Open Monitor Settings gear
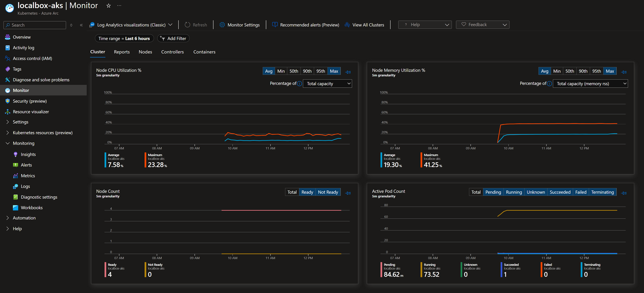Screen dimensions: 644x293 tap(239, 25)
